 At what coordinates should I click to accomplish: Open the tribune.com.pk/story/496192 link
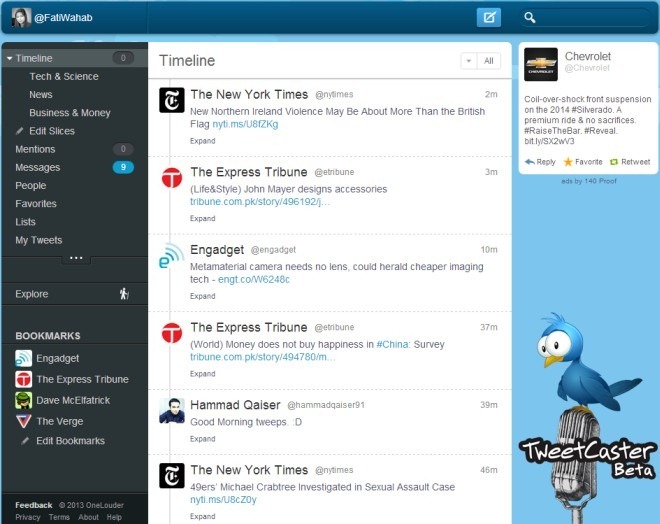(260, 202)
